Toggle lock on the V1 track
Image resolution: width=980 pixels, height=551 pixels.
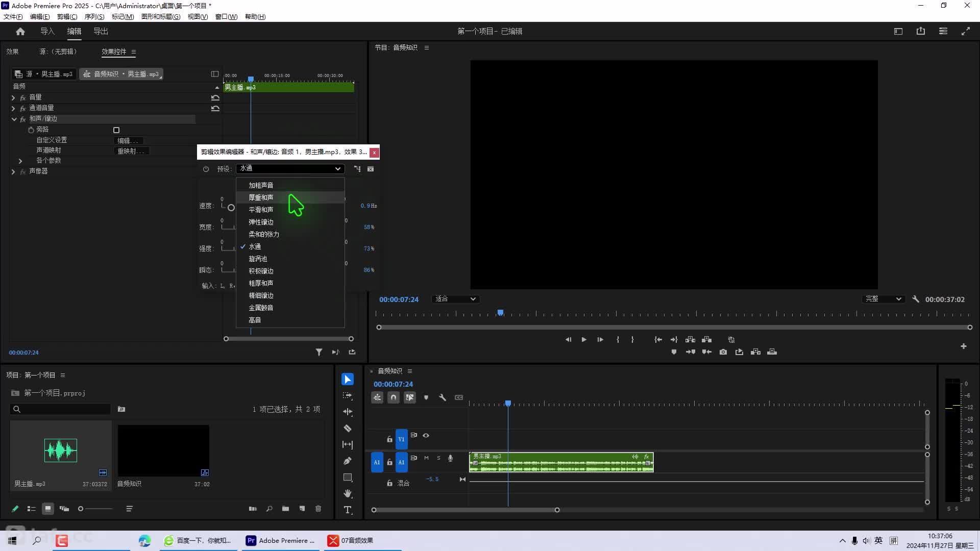(x=389, y=439)
